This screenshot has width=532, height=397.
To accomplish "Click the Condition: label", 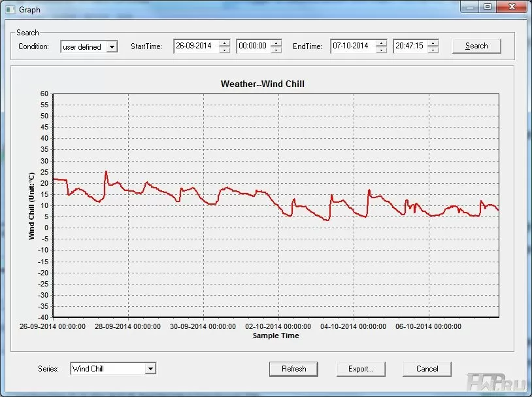I will pyautogui.click(x=33, y=46).
